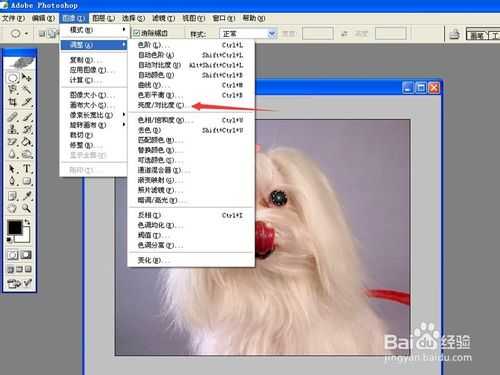
Task: Open the 编辑 (Edit) menu
Action: click(x=43, y=18)
